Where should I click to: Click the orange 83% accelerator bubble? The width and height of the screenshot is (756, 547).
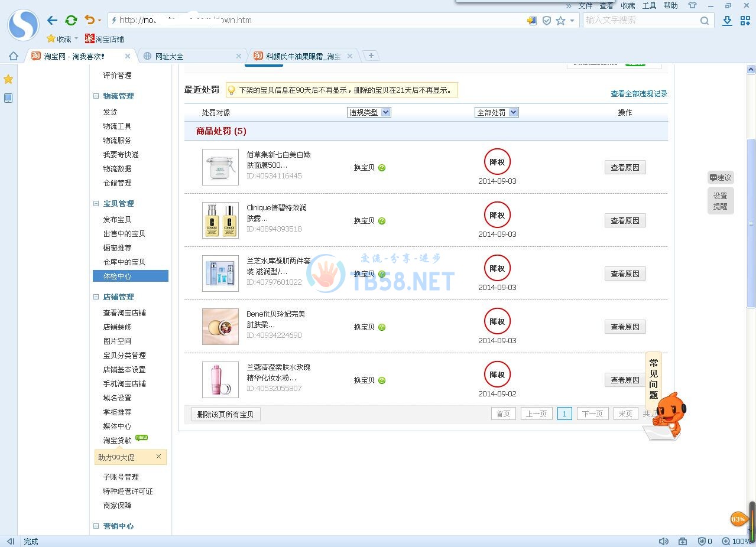click(738, 519)
